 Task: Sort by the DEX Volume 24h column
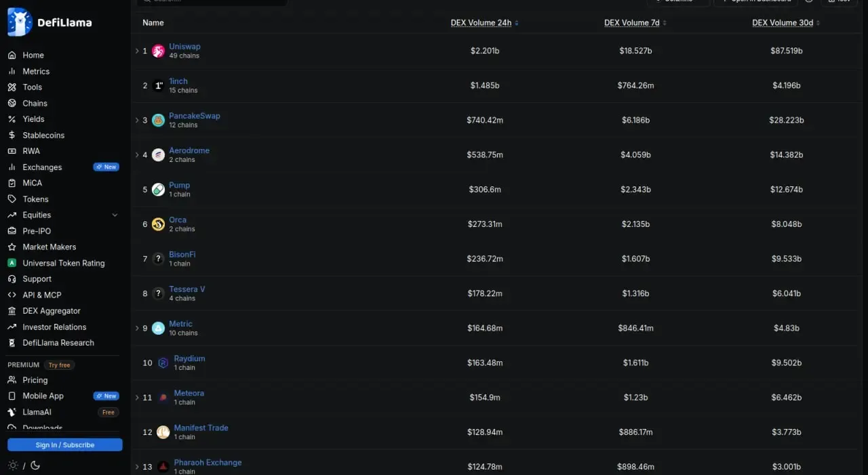484,23
